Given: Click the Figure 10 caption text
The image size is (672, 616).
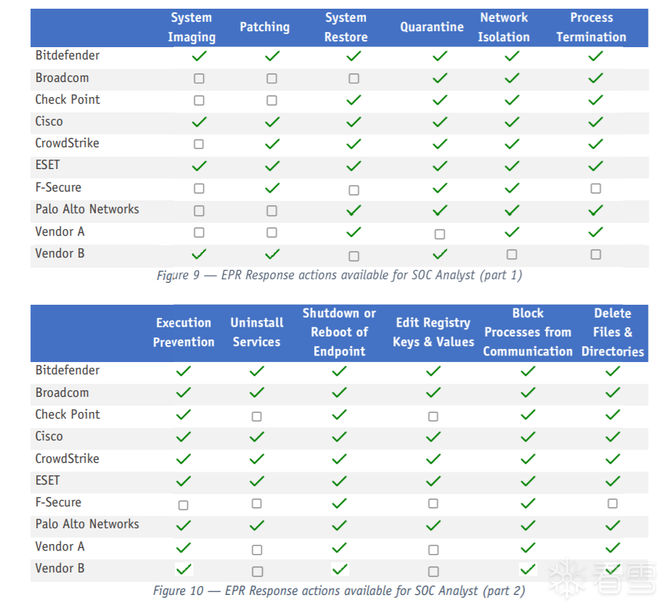Looking at the screenshot, I should [x=339, y=590].
